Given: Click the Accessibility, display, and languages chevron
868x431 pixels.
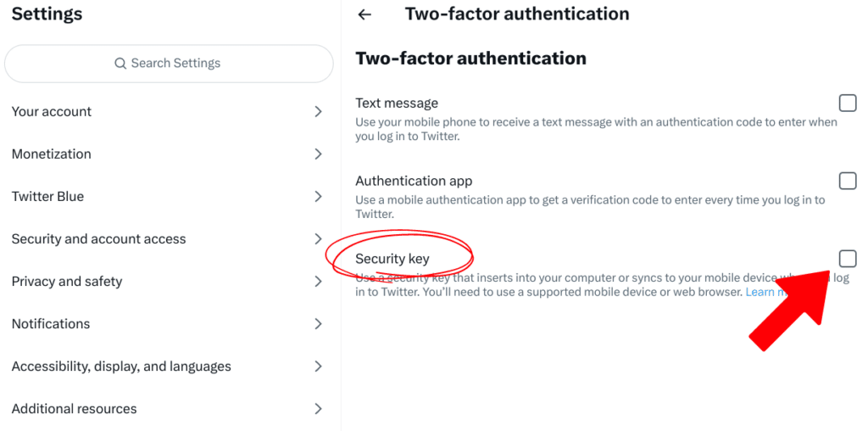Looking at the screenshot, I should coord(319,367).
